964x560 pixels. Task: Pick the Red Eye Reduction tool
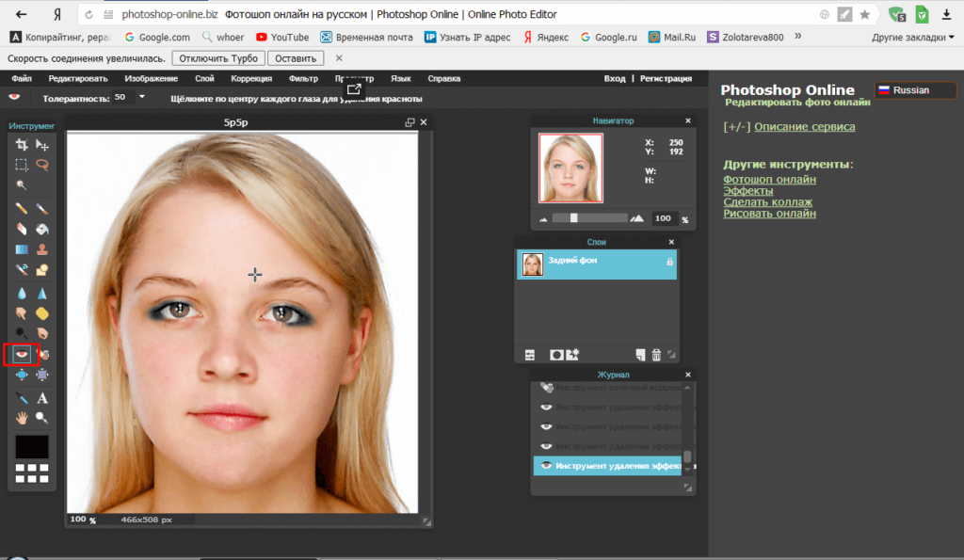point(21,355)
